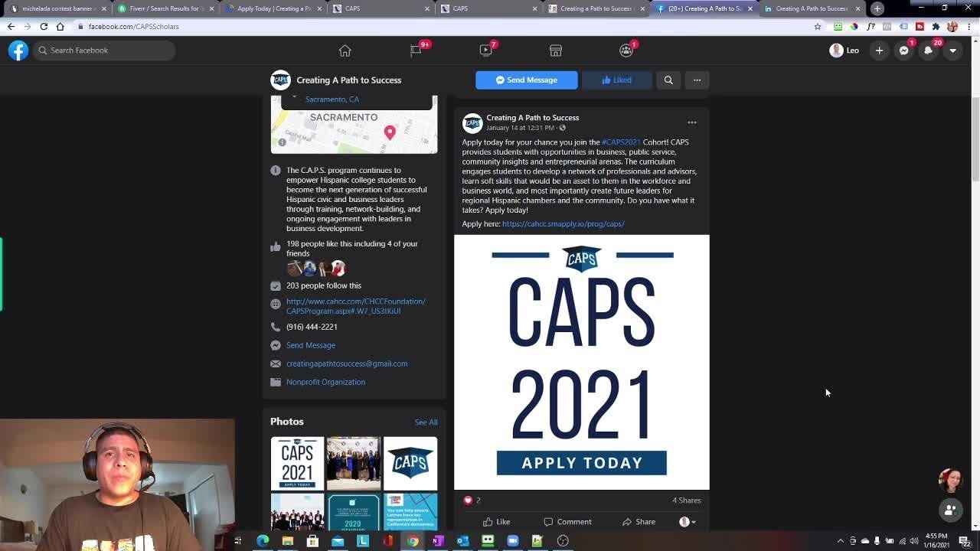Click the Sacramento, CA address link
The height and width of the screenshot is (551, 980).
coord(332,99)
